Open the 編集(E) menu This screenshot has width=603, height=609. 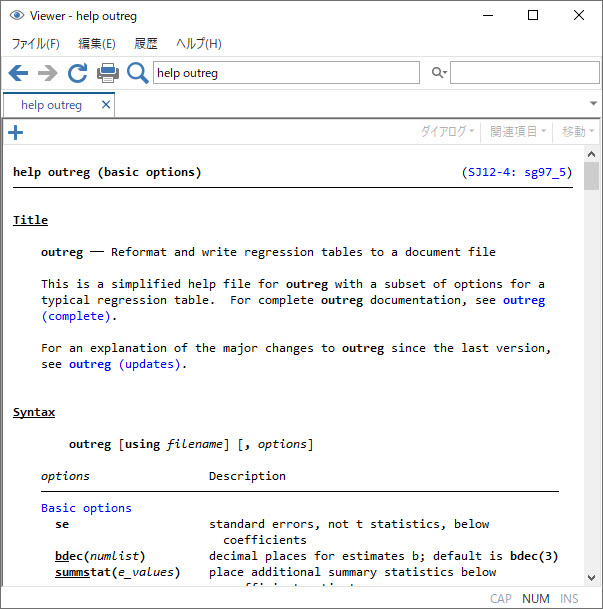click(97, 44)
